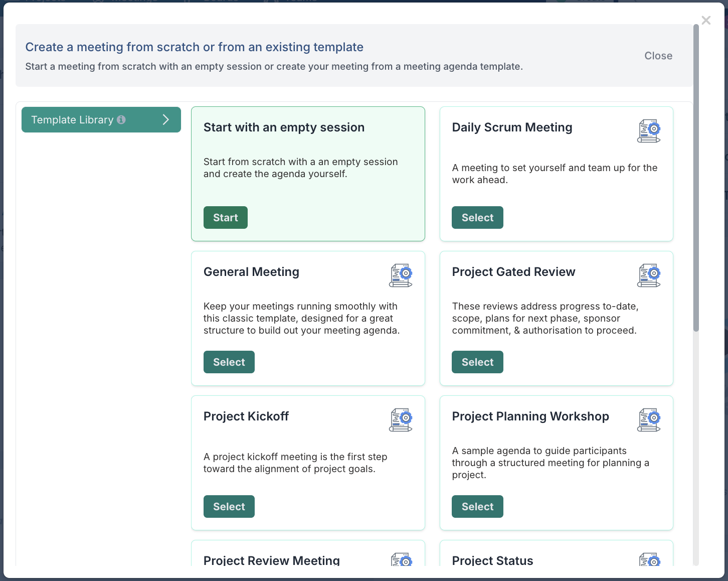Screen dimensions: 728x581
Task: Click the Project Review Meeting template icon
Action: pyautogui.click(x=401, y=560)
